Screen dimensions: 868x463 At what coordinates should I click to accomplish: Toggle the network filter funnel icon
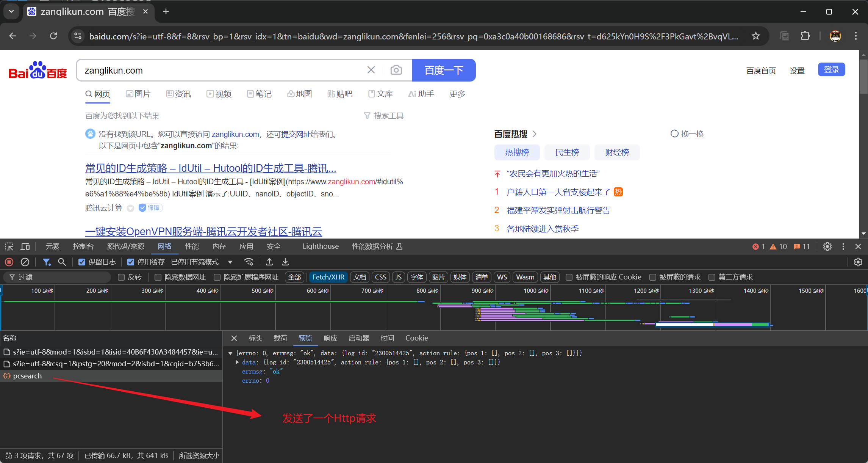(46, 262)
